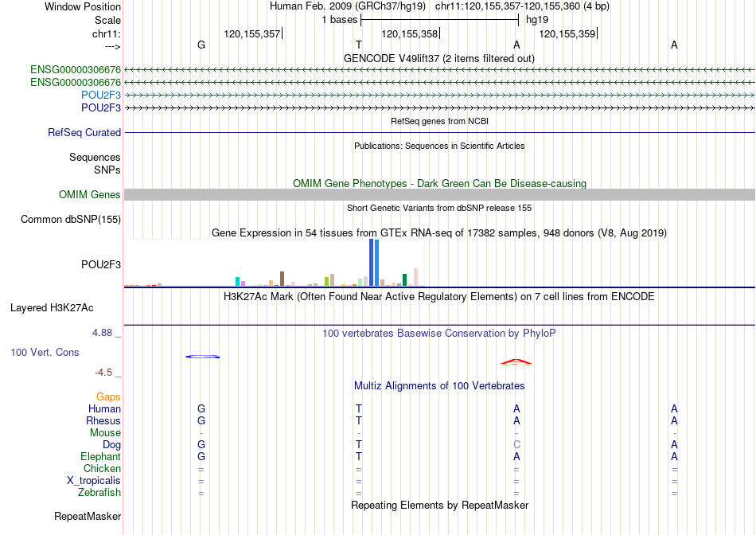Open 100 vertebrates Basewise Conservation by PhyloP title
This screenshot has height=535, width=756.
[439, 334]
